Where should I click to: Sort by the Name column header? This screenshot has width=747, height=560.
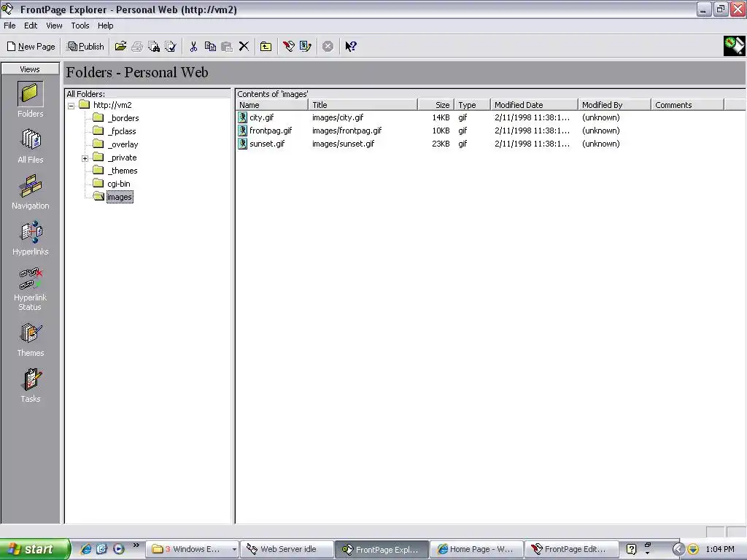(272, 105)
